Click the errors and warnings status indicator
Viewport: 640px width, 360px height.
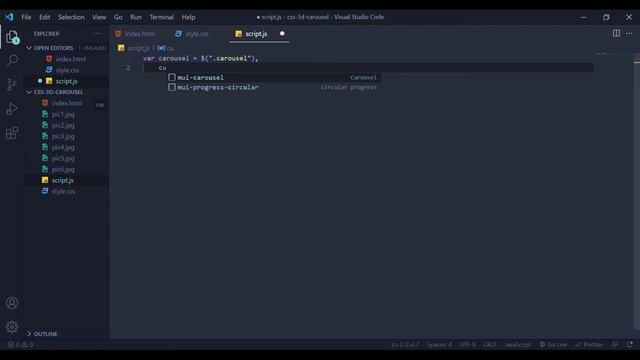pos(20,344)
